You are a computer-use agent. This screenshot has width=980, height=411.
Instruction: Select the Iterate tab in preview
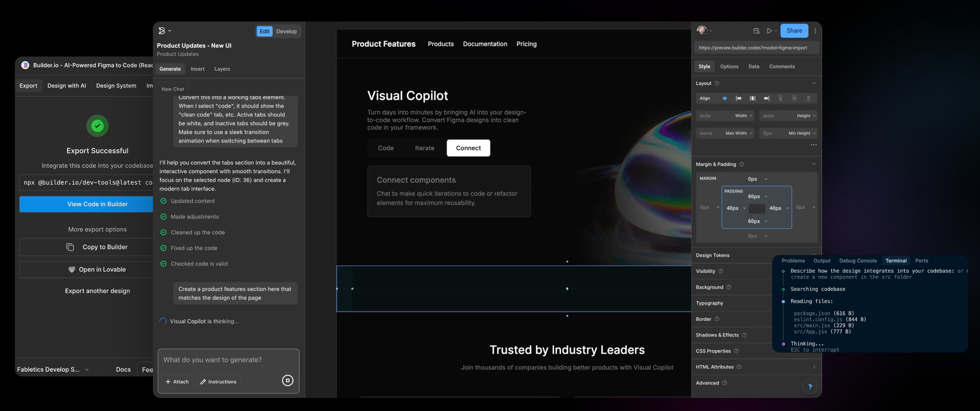(x=425, y=148)
